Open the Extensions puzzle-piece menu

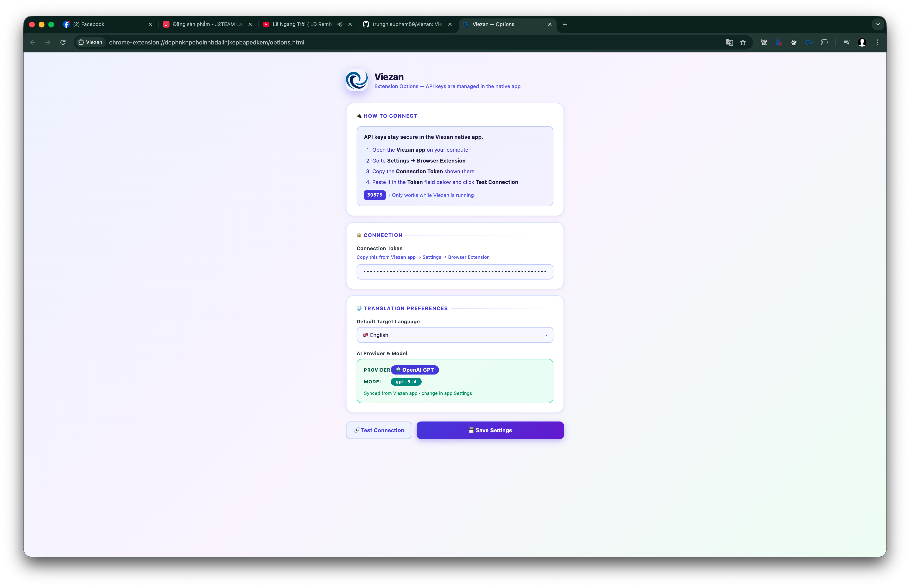click(824, 42)
